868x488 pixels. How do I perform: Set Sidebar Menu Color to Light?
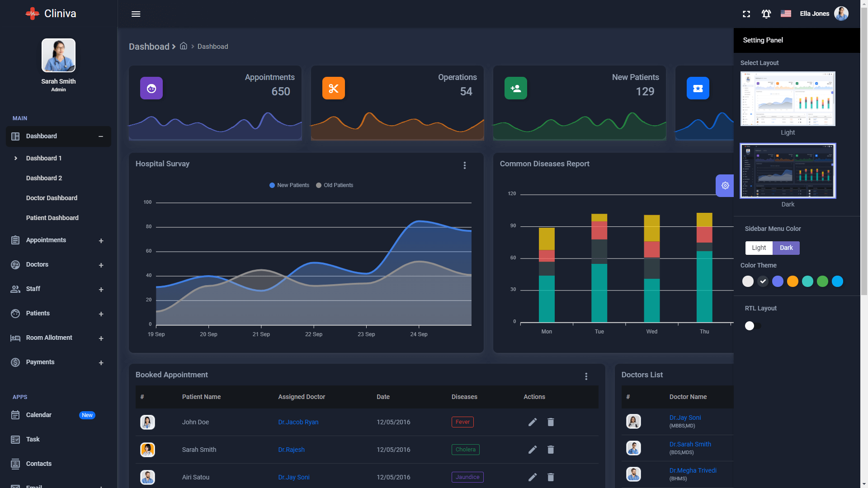(759, 248)
